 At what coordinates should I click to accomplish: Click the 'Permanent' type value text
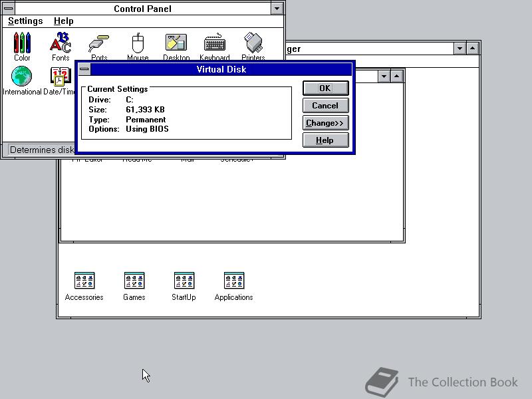[x=146, y=120]
